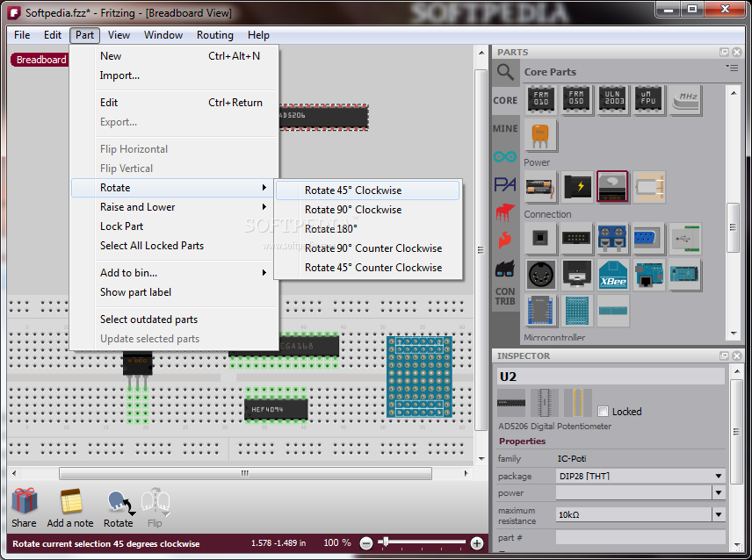Screen dimensions: 752x560
Task: Open the Routing menu
Action: (215, 35)
